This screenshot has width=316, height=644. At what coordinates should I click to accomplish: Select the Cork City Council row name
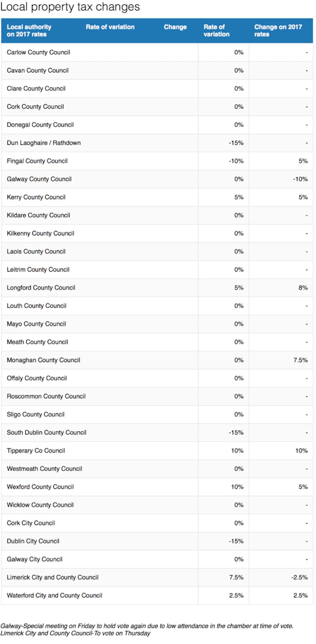click(31, 523)
